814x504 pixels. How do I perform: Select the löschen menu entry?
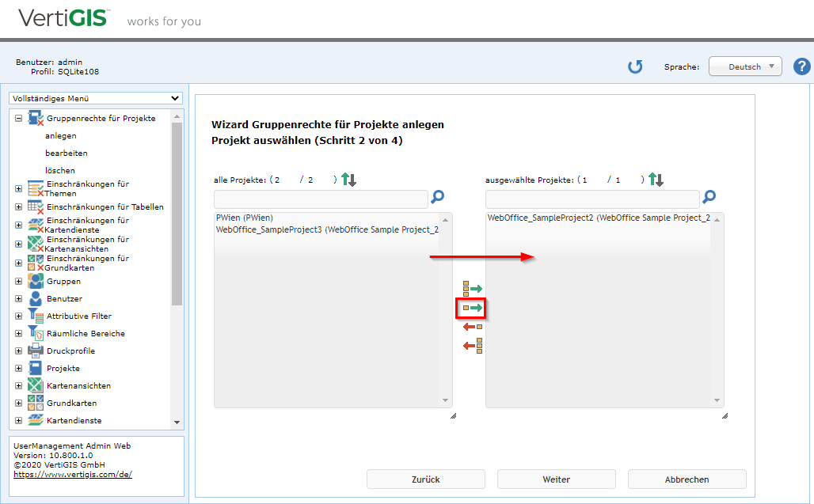pyautogui.click(x=60, y=170)
